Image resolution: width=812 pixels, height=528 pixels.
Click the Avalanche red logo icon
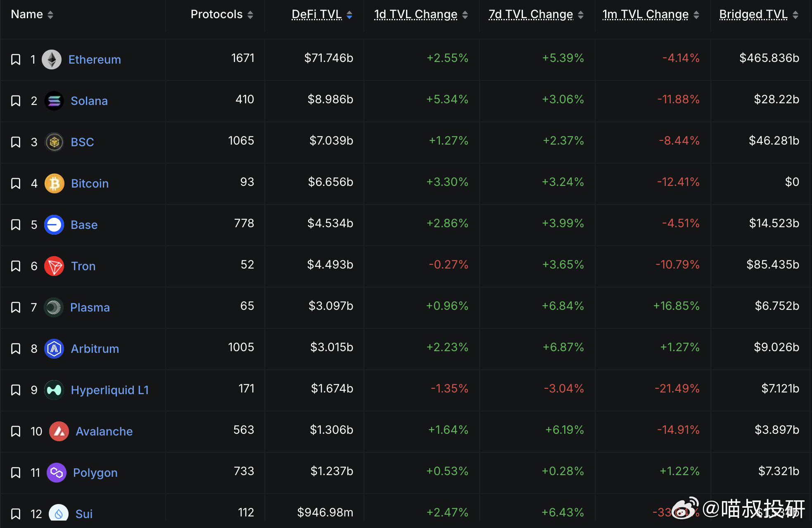click(x=59, y=431)
